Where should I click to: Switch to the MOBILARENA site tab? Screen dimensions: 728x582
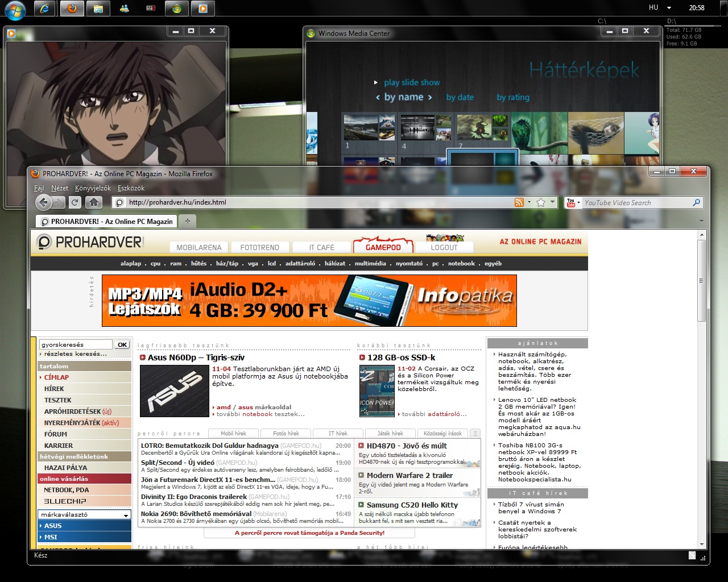click(199, 247)
